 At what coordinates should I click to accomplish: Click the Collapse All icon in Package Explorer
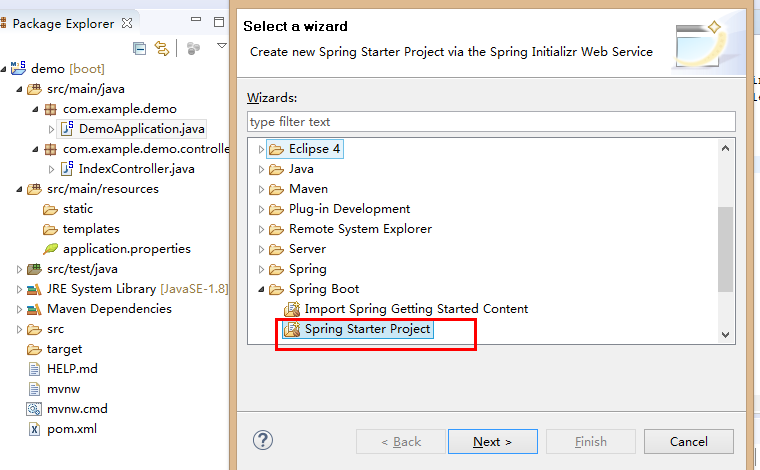[x=140, y=47]
